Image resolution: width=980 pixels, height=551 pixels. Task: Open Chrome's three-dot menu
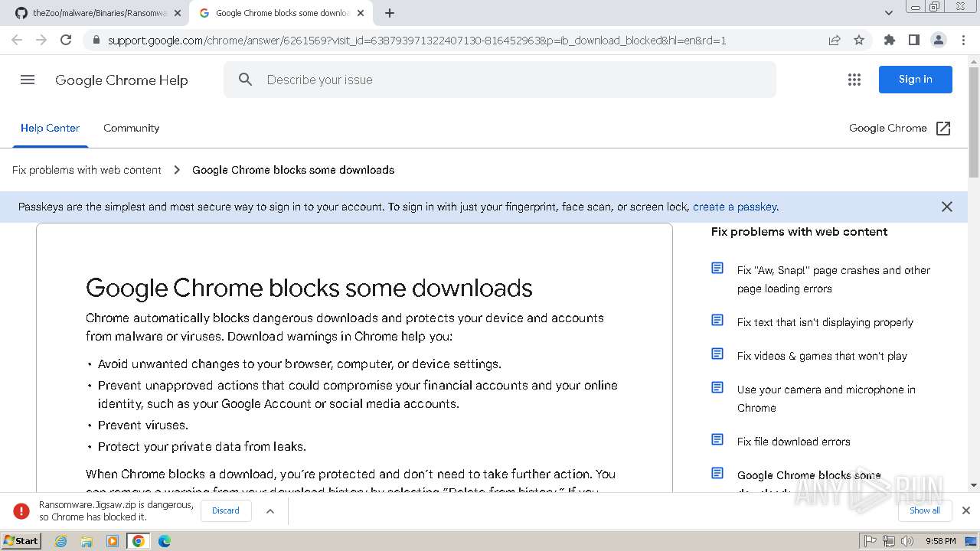pyautogui.click(x=963, y=40)
